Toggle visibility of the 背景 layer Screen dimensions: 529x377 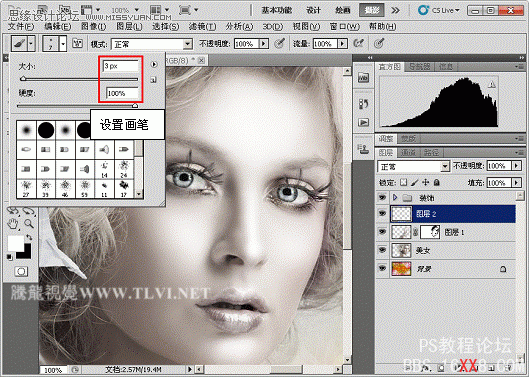click(x=382, y=268)
